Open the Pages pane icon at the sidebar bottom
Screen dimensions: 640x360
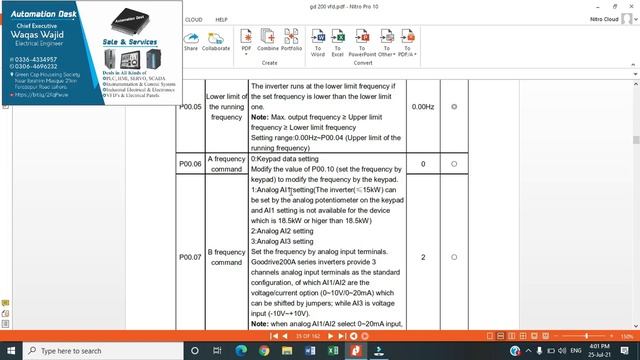(5, 324)
